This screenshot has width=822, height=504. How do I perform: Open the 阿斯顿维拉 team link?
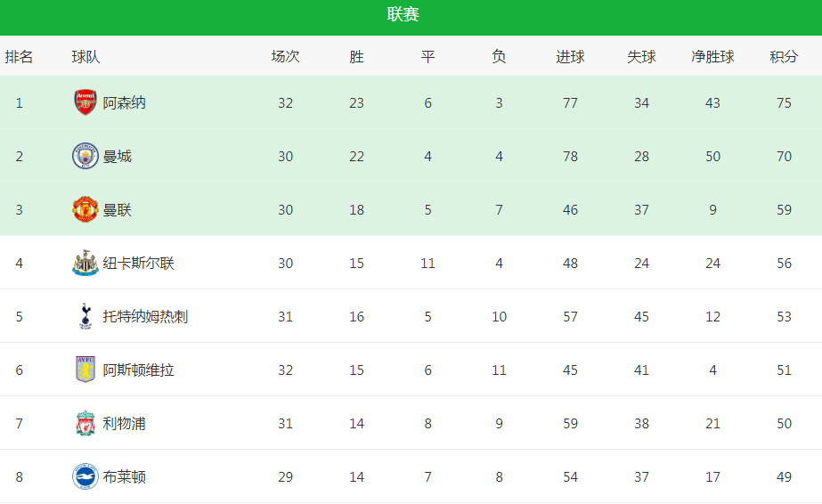[x=138, y=370]
